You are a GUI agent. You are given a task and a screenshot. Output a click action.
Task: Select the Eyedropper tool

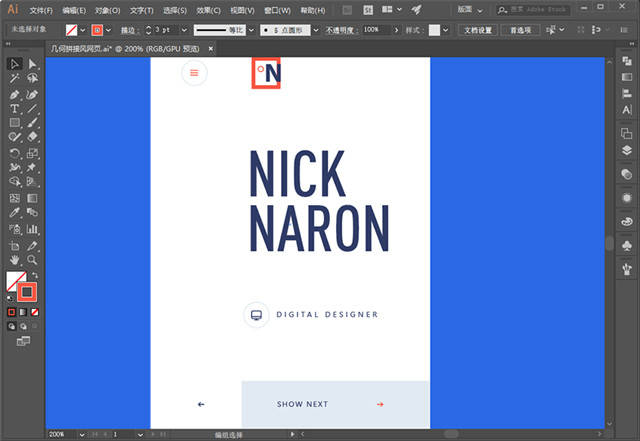pyautogui.click(x=15, y=214)
